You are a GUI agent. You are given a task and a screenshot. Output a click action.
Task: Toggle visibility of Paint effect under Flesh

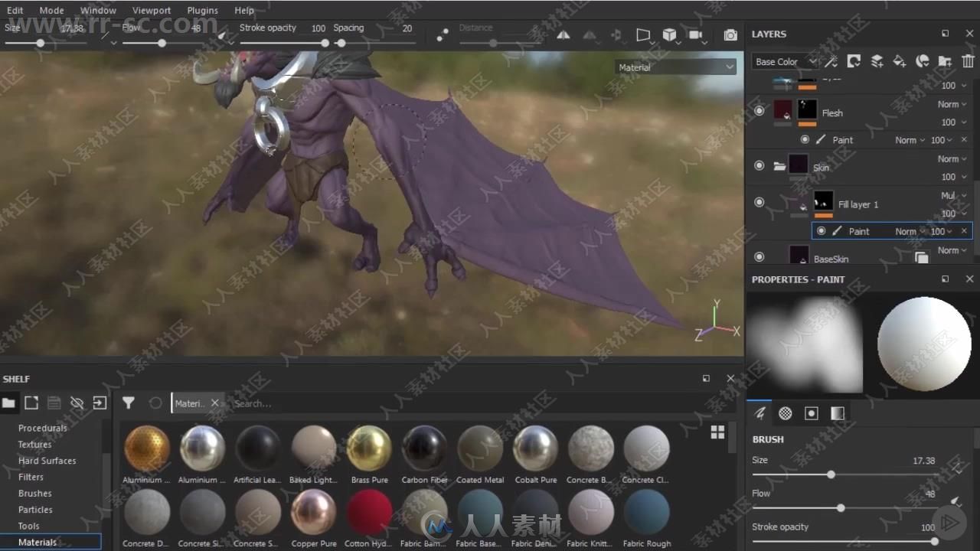(805, 139)
